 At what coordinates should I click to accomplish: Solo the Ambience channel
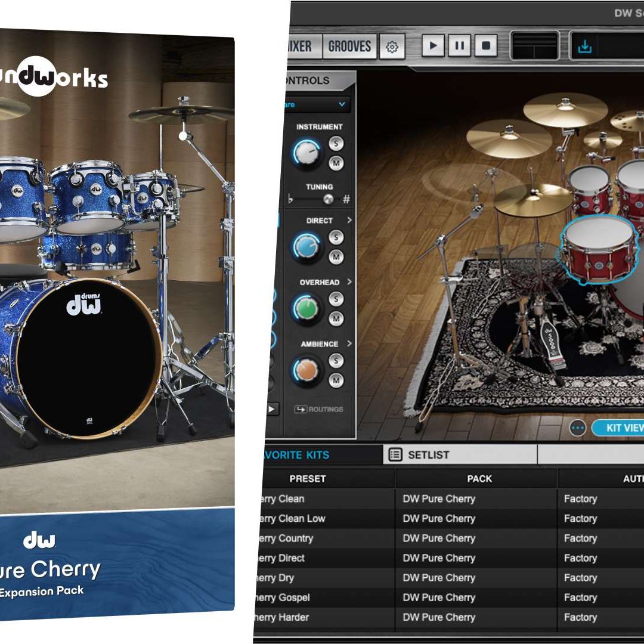point(336,360)
